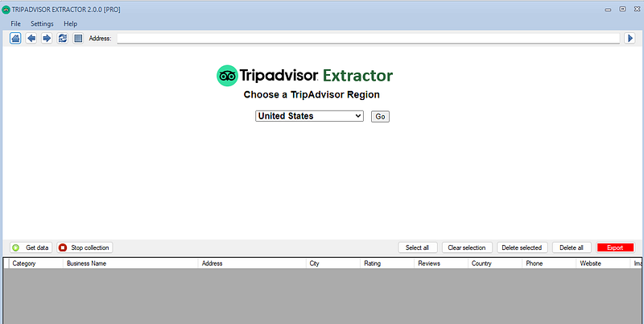Click the Stop collection button
Screen dimensions: 644x324
(85, 247)
